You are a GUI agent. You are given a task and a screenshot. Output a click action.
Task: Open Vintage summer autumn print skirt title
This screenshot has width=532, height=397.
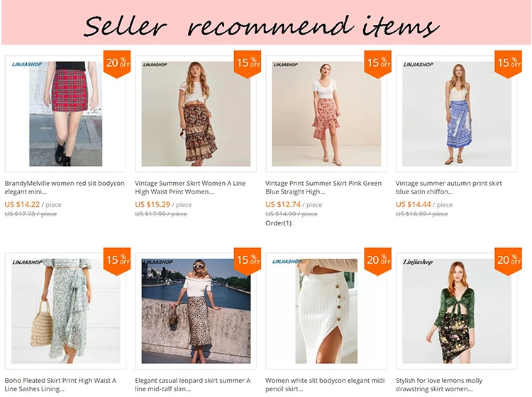coord(448,187)
